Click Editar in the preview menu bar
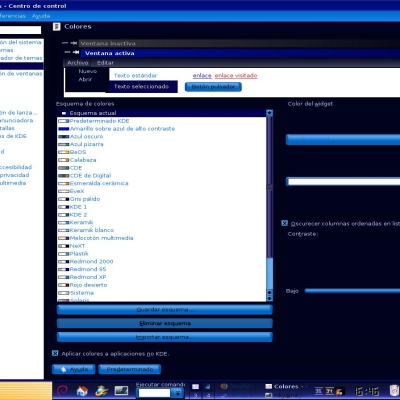This screenshot has height=400, width=400. click(105, 63)
